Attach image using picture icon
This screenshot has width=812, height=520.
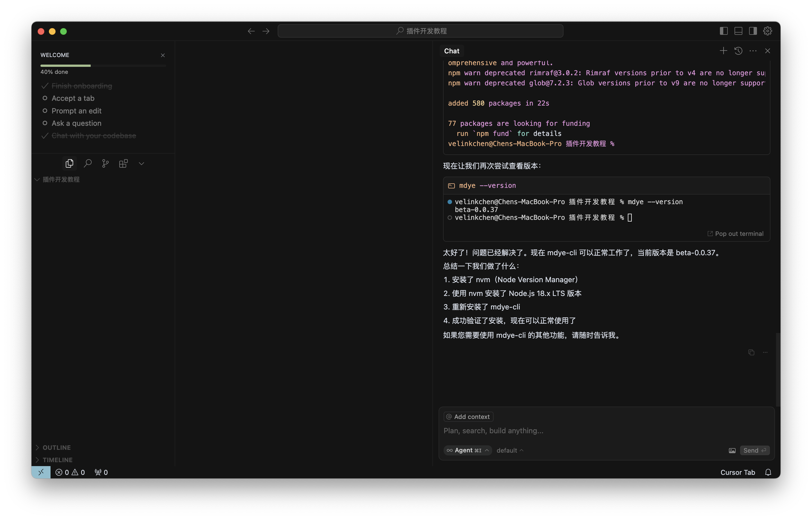tap(732, 450)
